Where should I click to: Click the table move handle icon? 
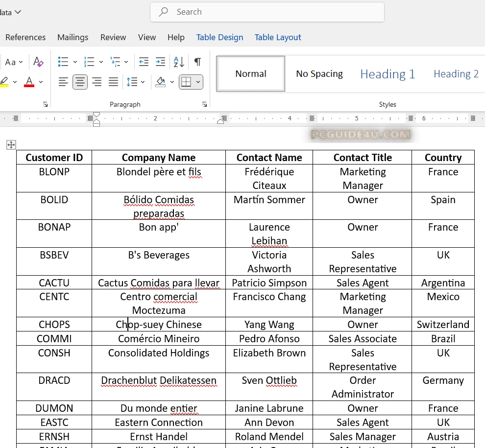[x=11, y=144]
